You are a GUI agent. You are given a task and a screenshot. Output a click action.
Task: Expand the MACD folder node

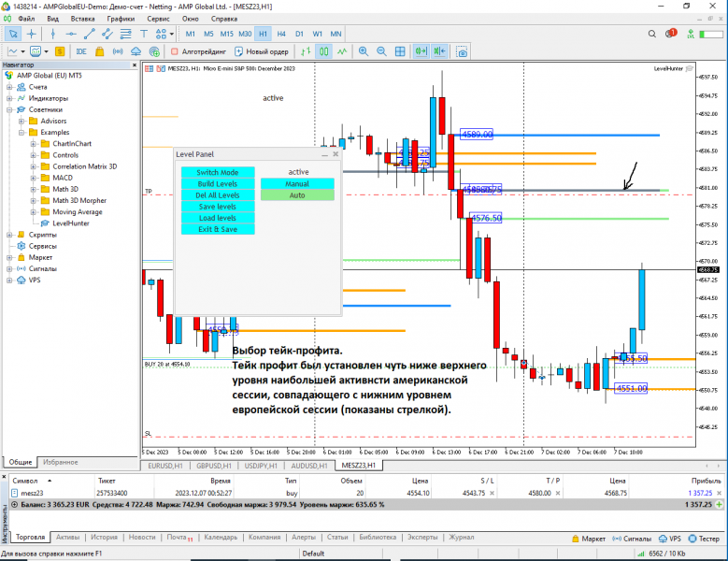34,178
